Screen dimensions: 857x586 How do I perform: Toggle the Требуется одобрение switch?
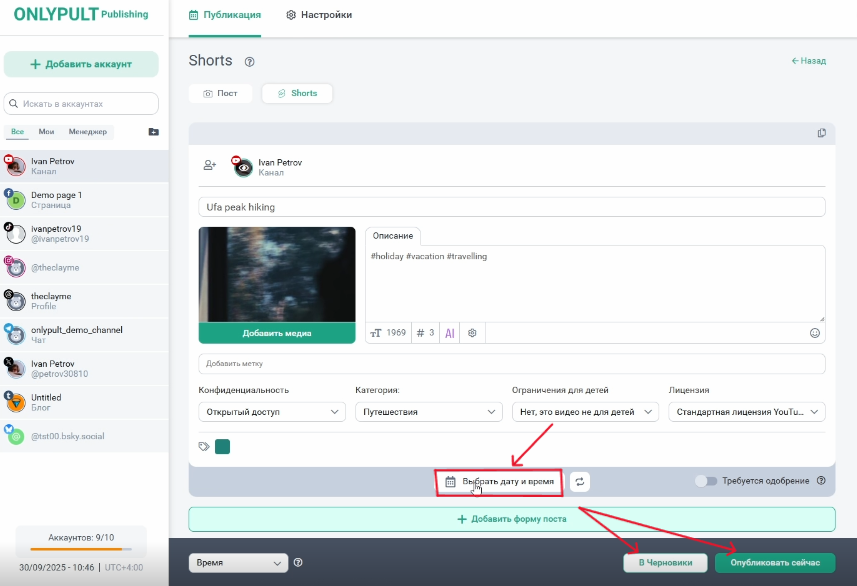coord(707,481)
